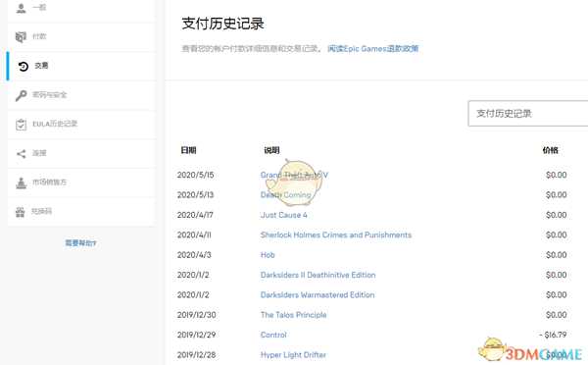Click the 价格 column header
Screen dimensions: 588x365
(550, 150)
